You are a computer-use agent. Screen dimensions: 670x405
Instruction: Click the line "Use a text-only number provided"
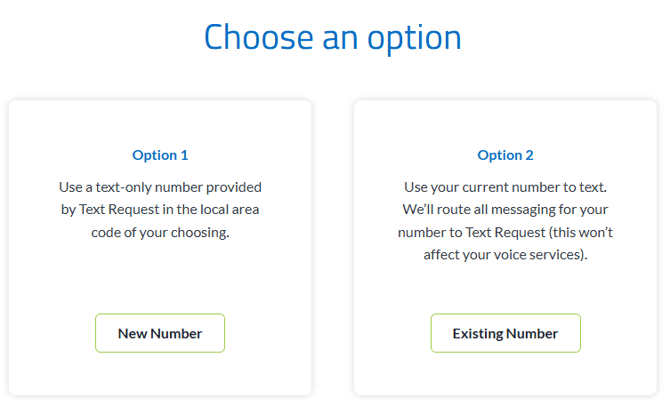tap(160, 187)
